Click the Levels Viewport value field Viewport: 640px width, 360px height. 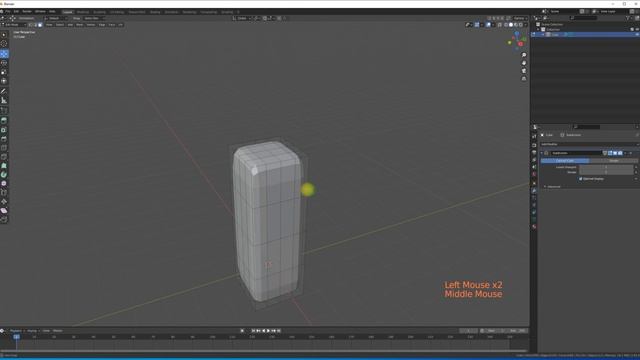point(606,167)
